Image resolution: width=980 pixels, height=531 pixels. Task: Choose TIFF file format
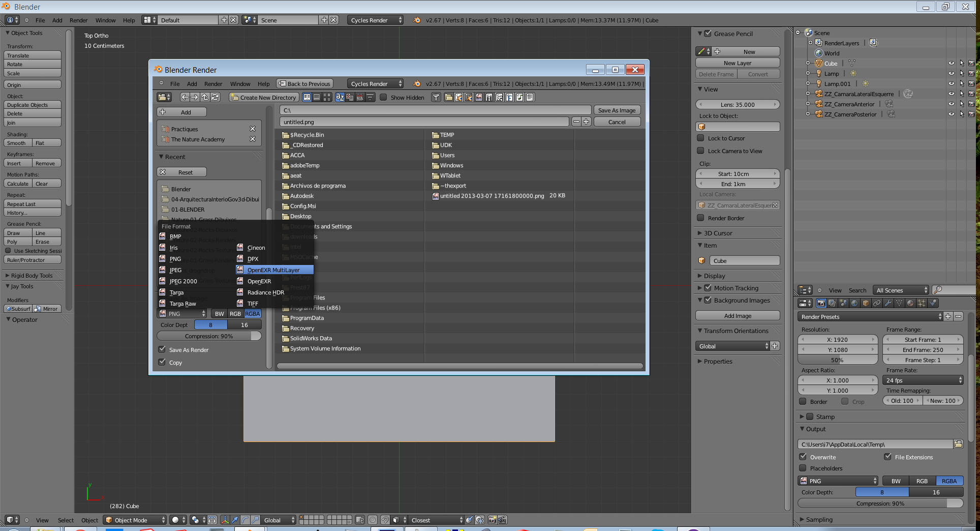pos(253,303)
